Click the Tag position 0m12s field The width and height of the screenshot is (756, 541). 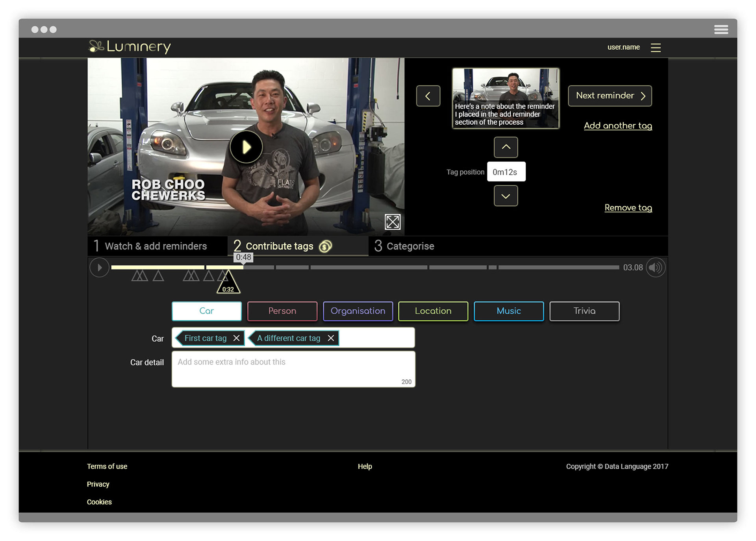click(x=506, y=172)
